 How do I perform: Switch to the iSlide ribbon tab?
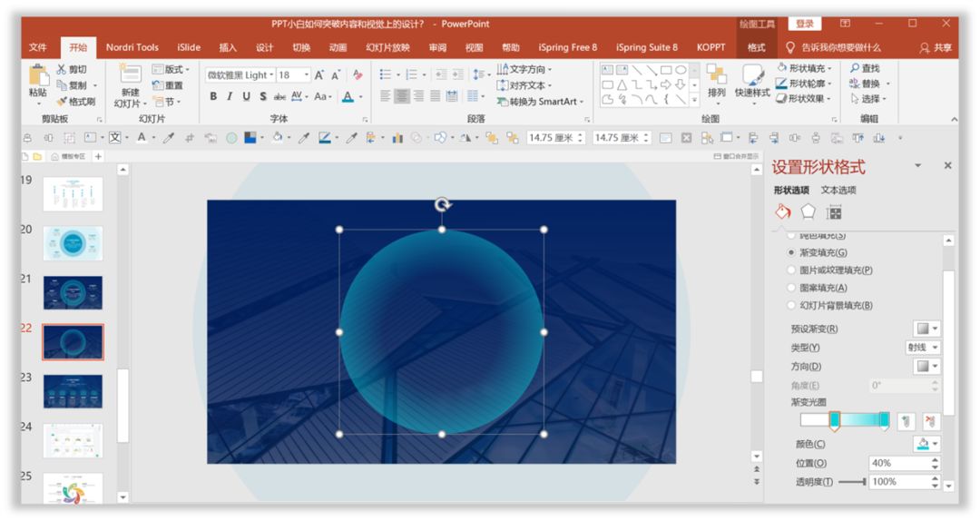pyautogui.click(x=189, y=47)
